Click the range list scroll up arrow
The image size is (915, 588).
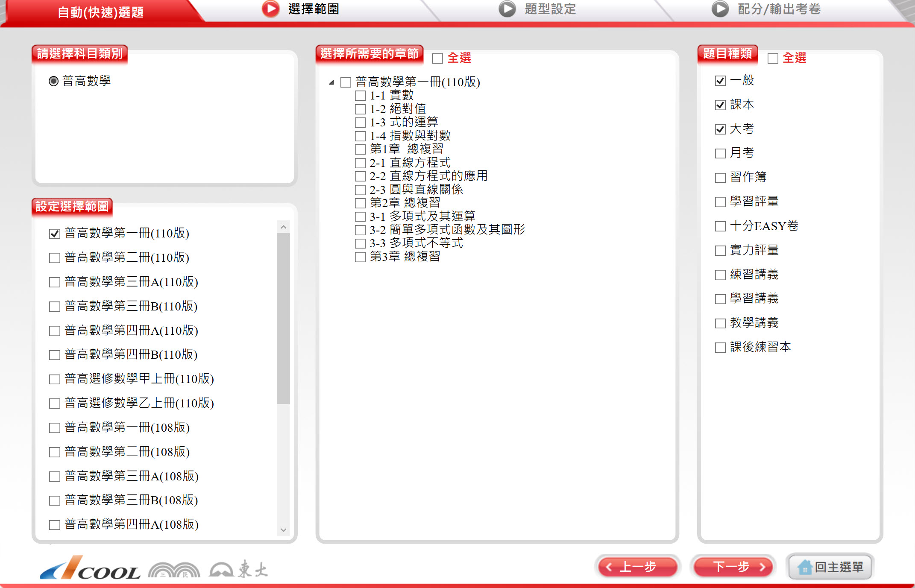tap(283, 227)
